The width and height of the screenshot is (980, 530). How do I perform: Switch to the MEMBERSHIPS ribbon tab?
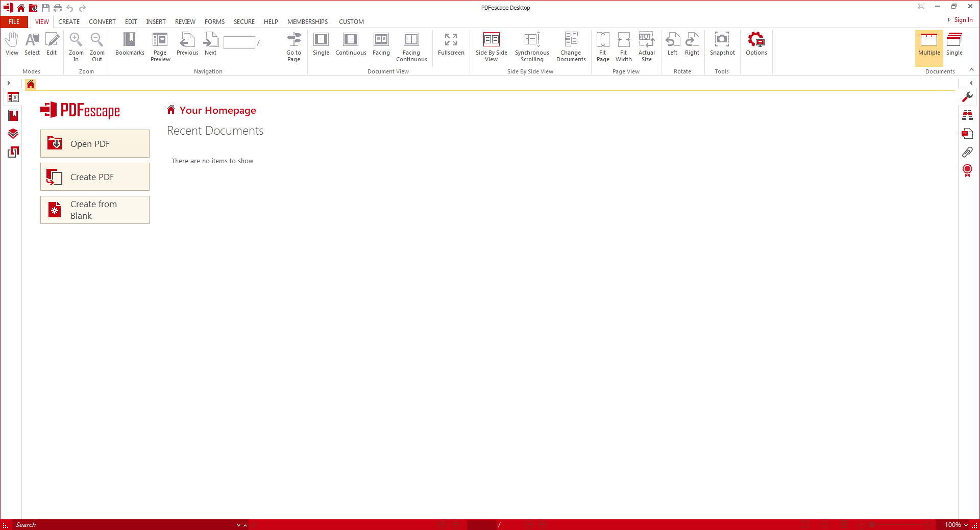[x=307, y=22]
